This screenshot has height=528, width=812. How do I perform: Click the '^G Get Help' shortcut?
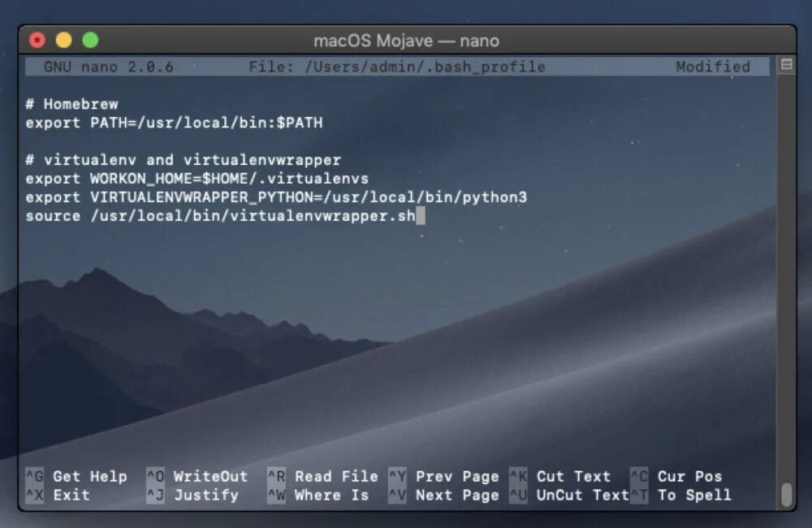[76, 476]
